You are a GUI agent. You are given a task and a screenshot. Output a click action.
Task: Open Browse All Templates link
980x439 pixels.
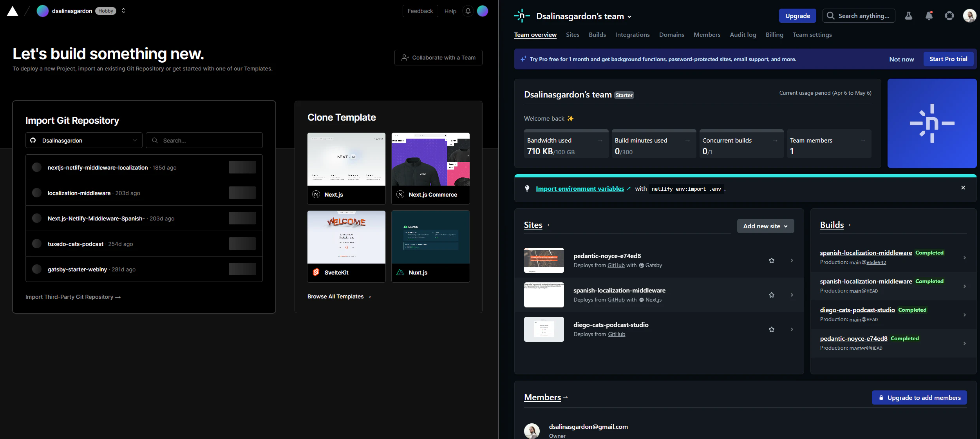tap(339, 296)
